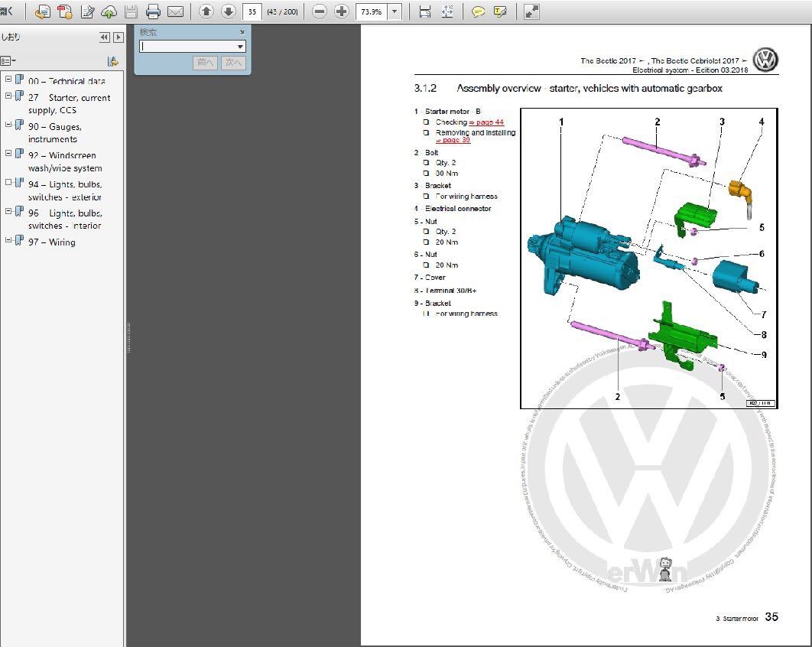Collapse bookmarks panel with double-arrow icon
812x647 pixels.
point(105,37)
